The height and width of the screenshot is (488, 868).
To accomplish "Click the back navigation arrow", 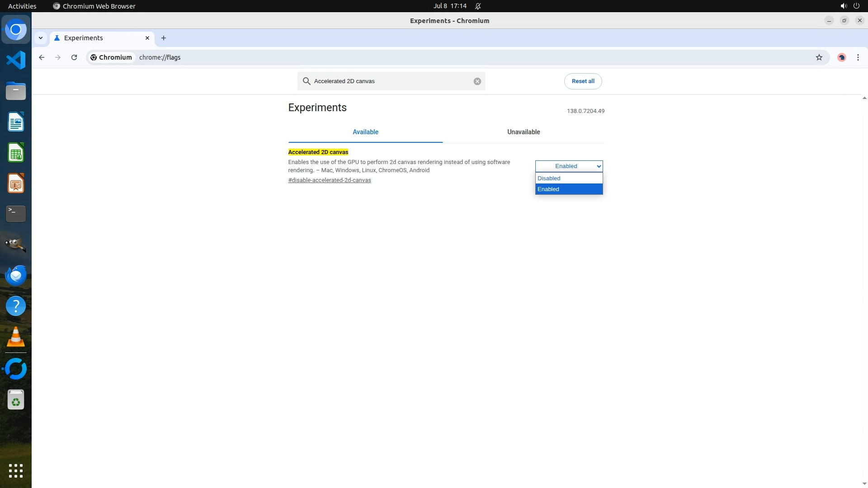I will (x=42, y=57).
